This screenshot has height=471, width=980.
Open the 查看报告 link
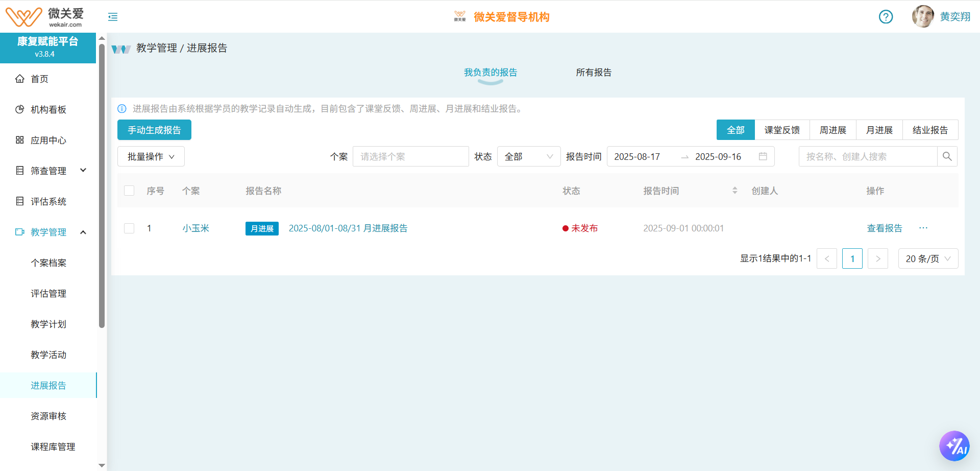[884, 228]
